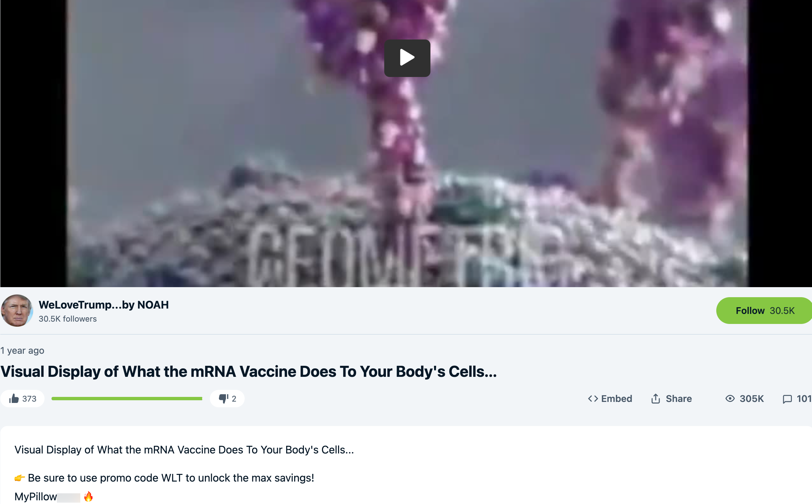Click the Embed text label
The image size is (812, 504).
click(617, 399)
